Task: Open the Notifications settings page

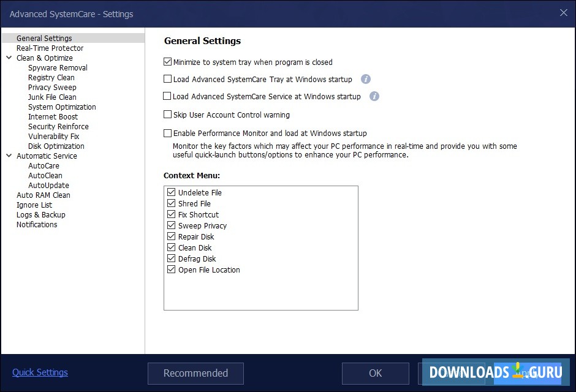Action: pos(37,224)
